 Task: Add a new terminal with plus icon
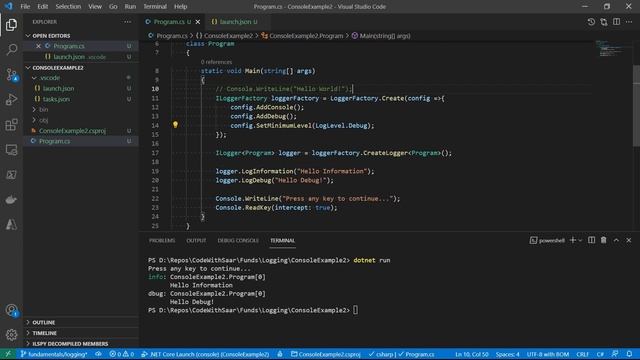tap(573, 240)
